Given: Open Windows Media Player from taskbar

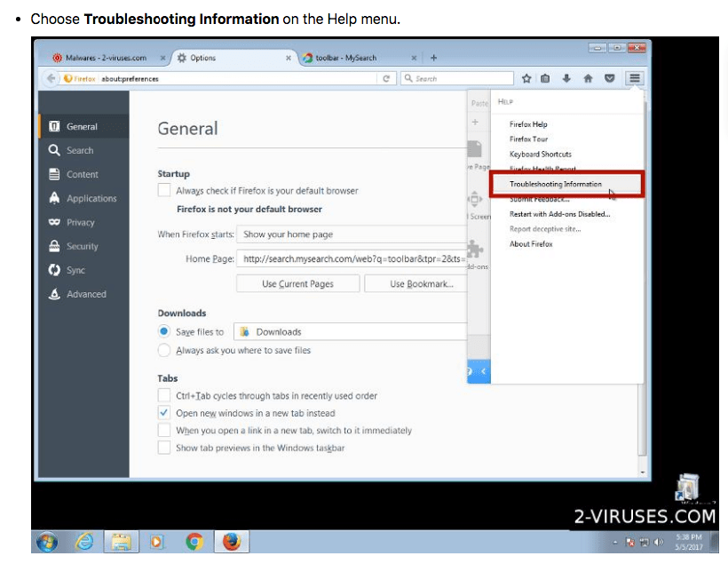Looking at the screenshot, I should click(157, 542).
